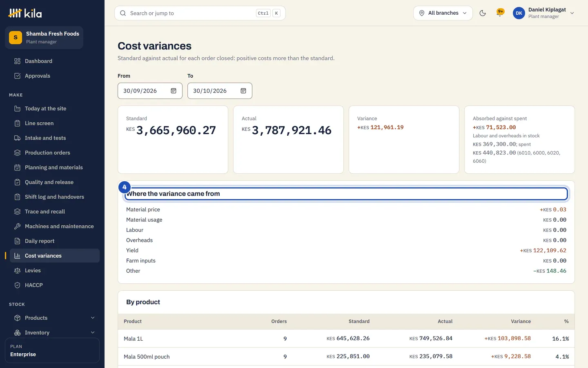
Task: Go to Approvals in the sidebar
Action: click(55, 76)
